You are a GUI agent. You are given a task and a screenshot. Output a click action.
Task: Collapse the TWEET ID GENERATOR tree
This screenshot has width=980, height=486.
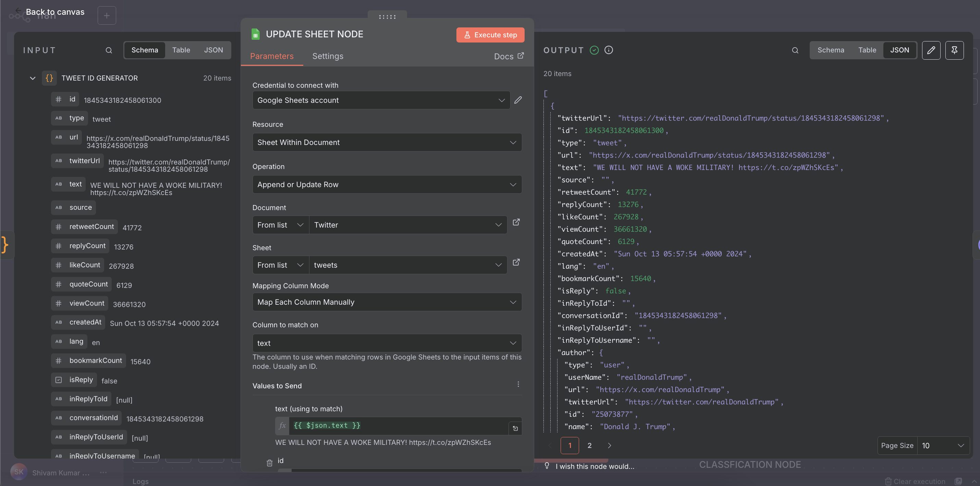tap(33, 78)
